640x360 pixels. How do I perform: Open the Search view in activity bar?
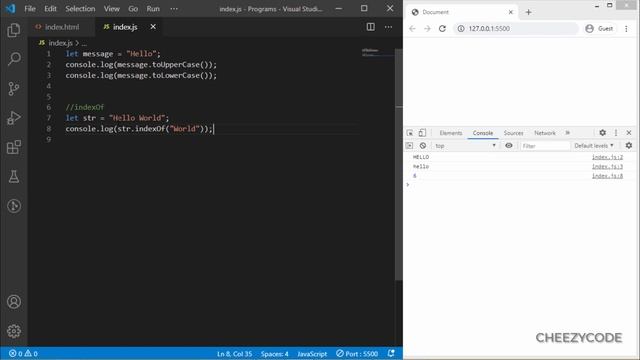click(14, 59)
